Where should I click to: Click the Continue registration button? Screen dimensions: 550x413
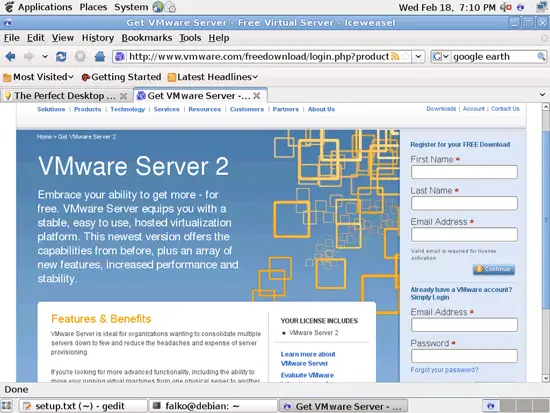click(x=494, y=269)
